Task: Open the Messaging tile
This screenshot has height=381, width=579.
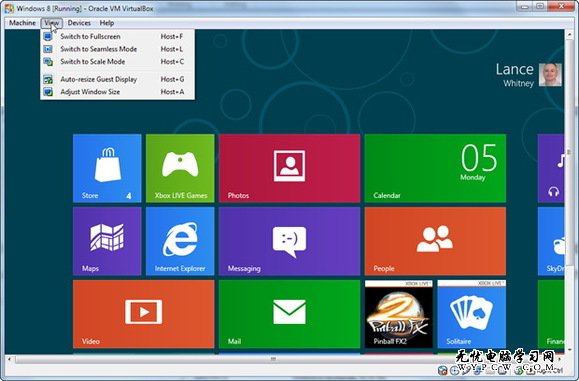Action: pos(289,241)
